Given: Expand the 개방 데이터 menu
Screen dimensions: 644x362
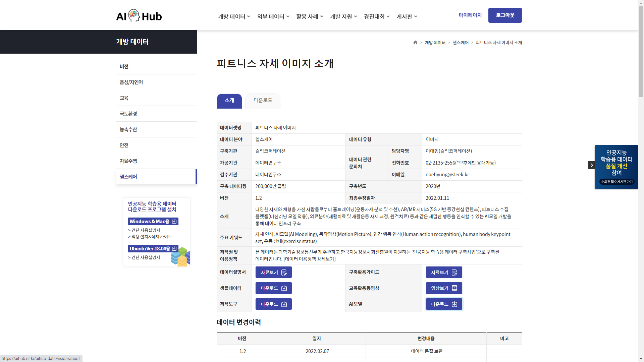Looking at the screenshot, I should click(x=234, y=16).
